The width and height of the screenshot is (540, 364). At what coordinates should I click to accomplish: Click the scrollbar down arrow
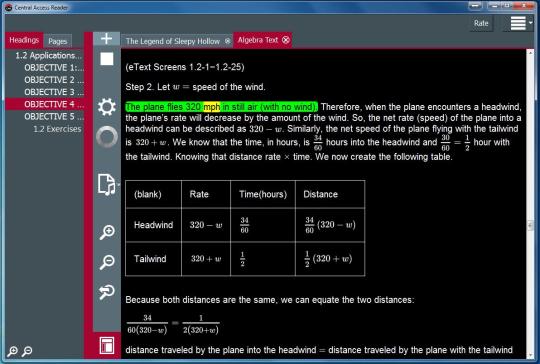(x=530, y=355)
